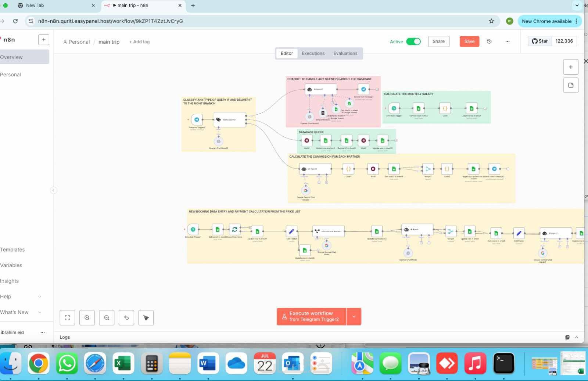Click the Add tag field
The image size is (588, 381).
pyautogui.click(x=139, y=42)
